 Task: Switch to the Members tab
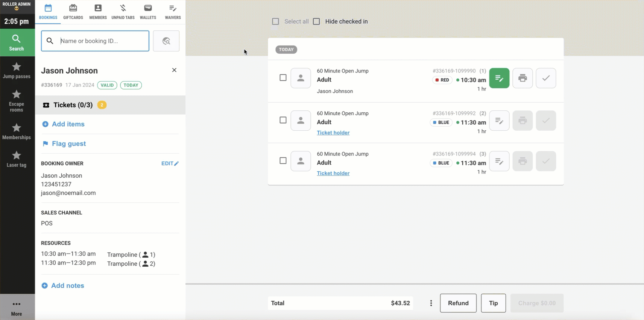[98, 12]
